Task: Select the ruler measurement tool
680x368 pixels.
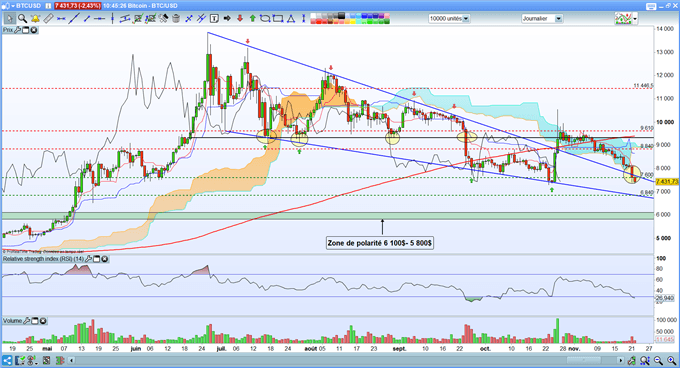Action: tap(49, 19)
